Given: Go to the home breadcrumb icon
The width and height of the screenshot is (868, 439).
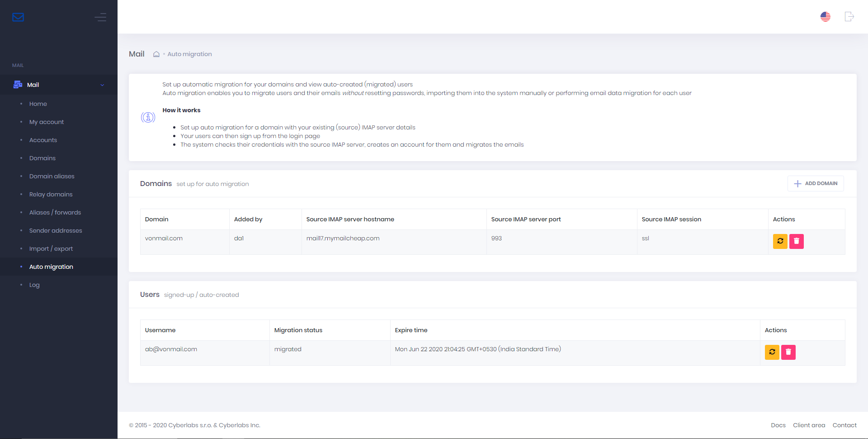Looking at the screenshot, I should (156, 54).
